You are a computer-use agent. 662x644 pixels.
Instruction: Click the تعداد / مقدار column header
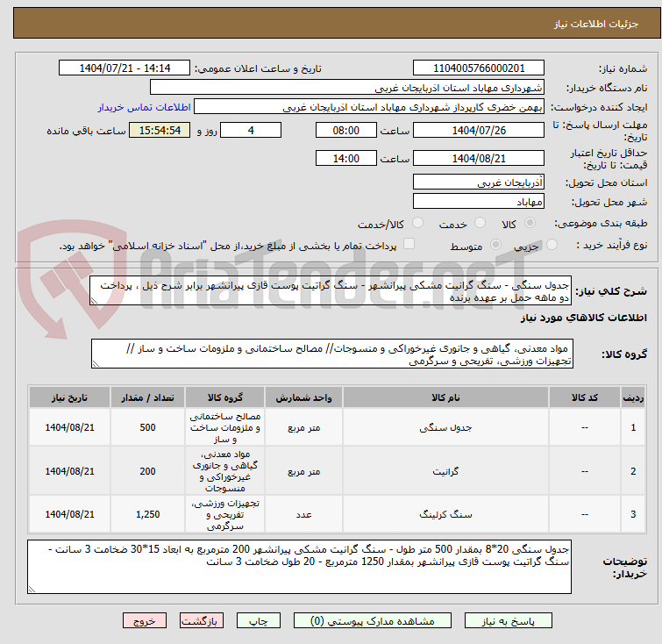[148, 397]
